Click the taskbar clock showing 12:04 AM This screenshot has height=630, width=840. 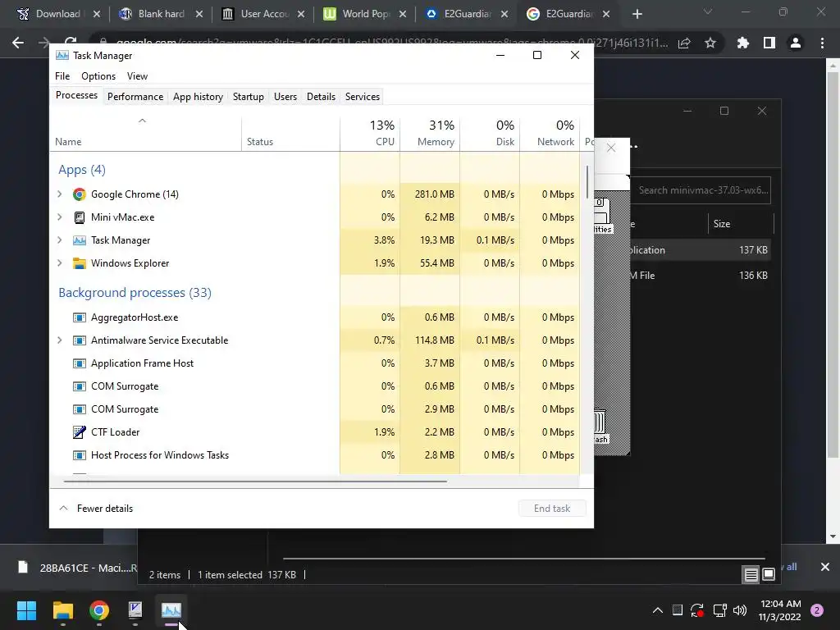pyautogui.click(x=780, y=610)
